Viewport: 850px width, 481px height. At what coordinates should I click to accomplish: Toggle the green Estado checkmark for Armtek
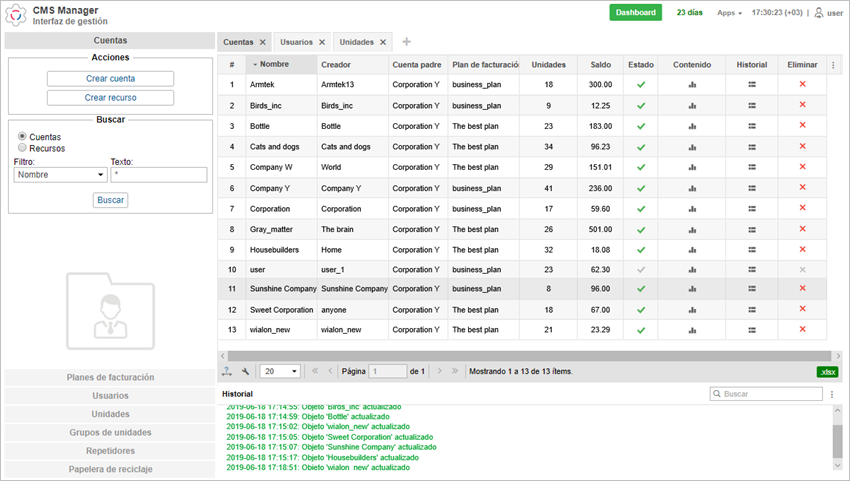(x=641, y=85)
